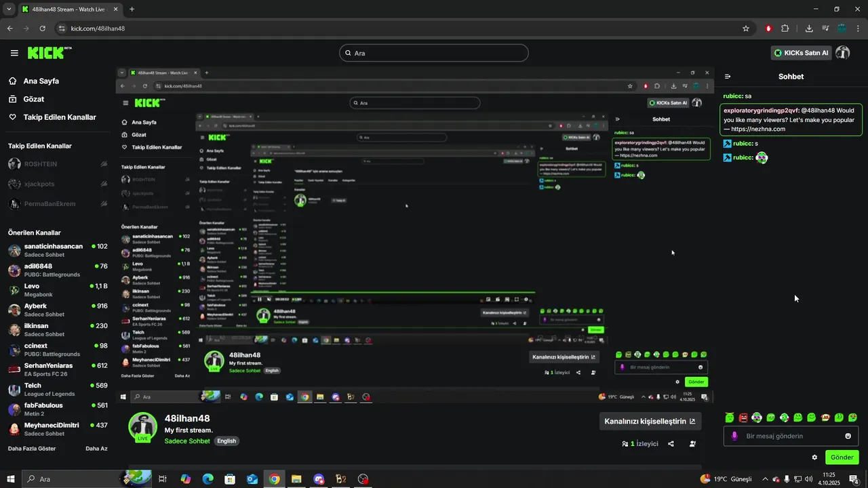Viewport: 868px width, 488px height.
Task: Open sanaticinhasancan recommended channel
Action: pyautogui.click(x=58, y=250)
